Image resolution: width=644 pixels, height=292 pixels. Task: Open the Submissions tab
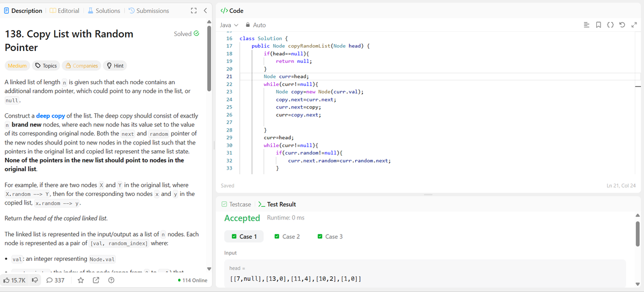(148, 11)
